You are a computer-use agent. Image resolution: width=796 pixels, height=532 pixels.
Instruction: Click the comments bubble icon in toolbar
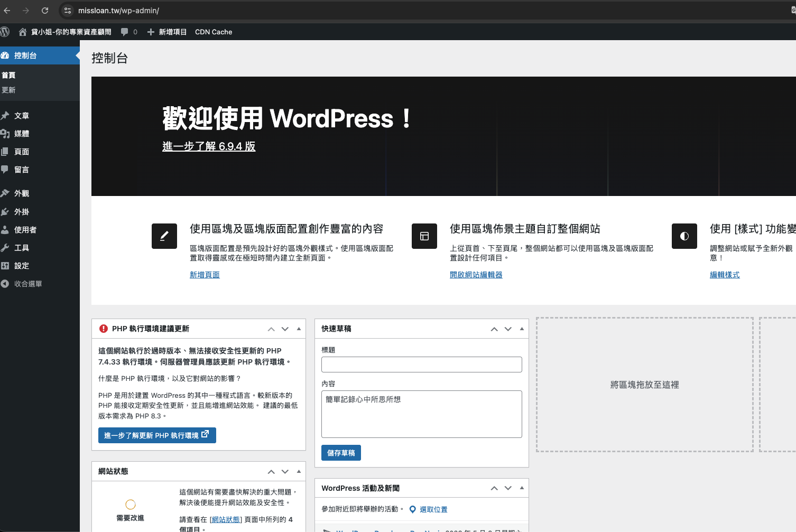click(x=125, y=32)
